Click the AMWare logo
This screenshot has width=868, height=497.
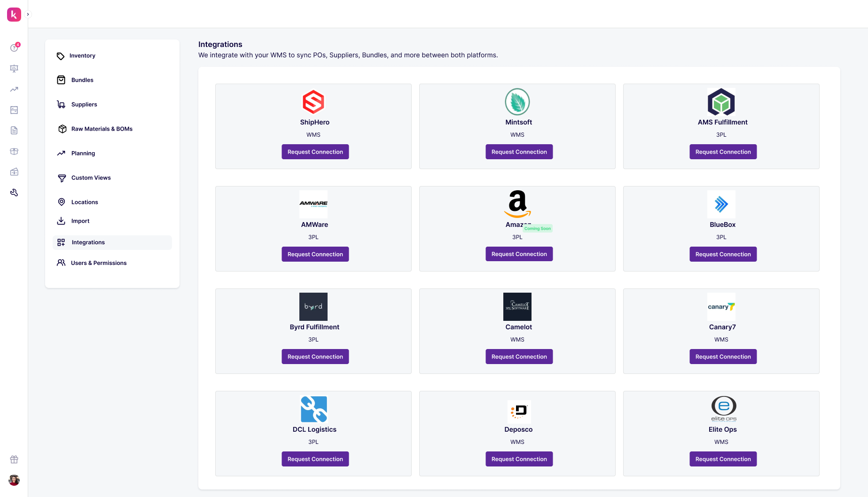[x=313, y=204]
